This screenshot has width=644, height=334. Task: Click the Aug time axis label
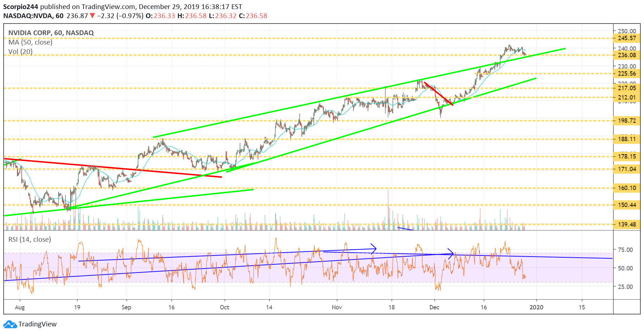tap(20, 307)
